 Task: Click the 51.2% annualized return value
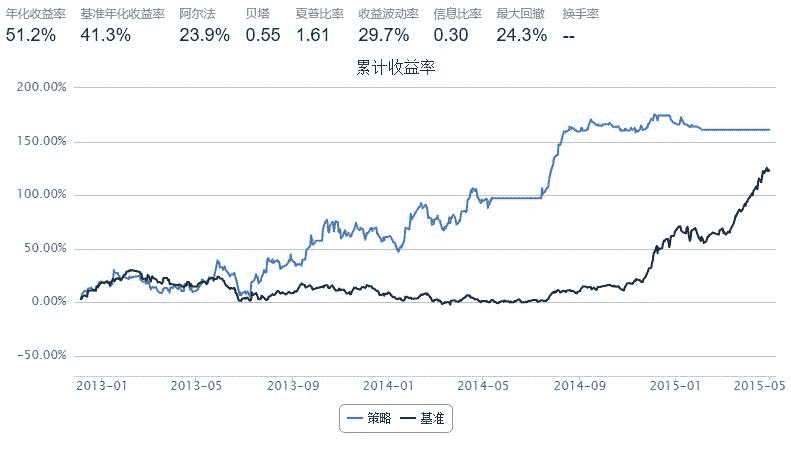[30, 35]
